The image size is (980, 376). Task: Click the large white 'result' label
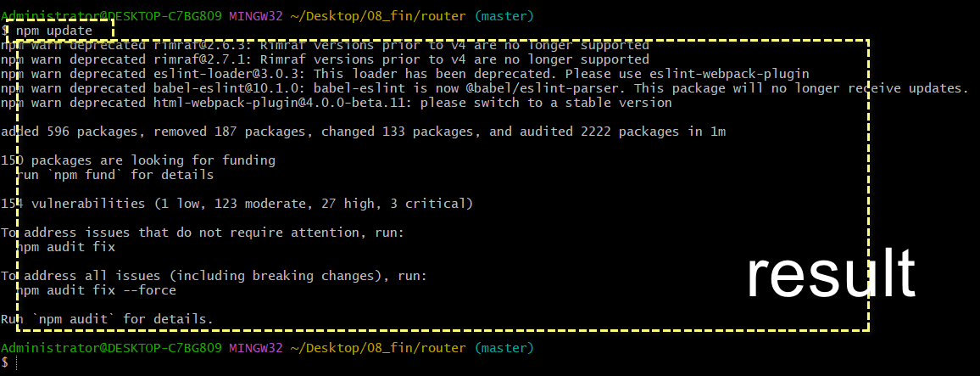(x=831, y=274)
